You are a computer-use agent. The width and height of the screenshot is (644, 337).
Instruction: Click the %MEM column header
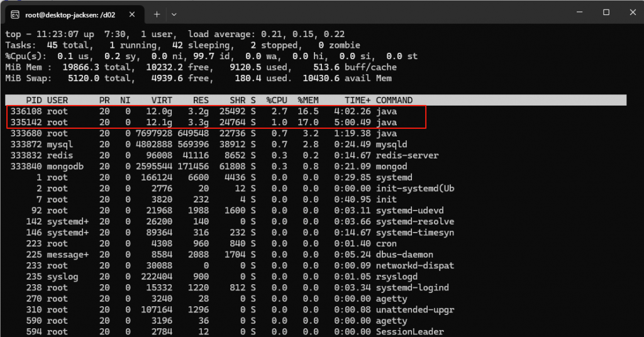click(308, 100)
